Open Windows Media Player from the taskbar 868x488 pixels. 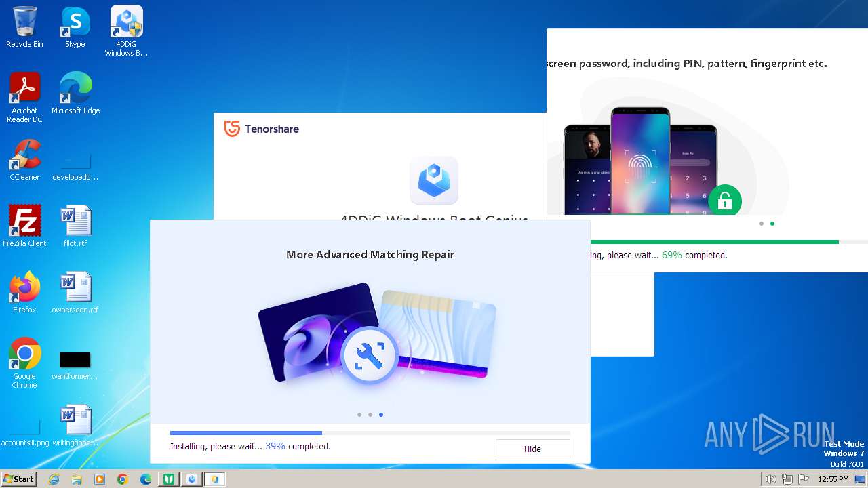pyautogui.click(x=100, y=479)
